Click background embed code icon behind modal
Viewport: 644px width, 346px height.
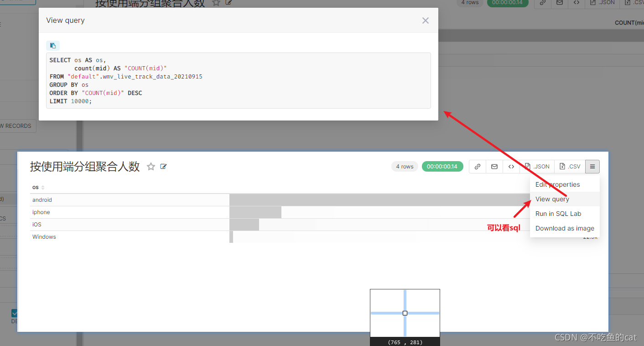point(576,2)
